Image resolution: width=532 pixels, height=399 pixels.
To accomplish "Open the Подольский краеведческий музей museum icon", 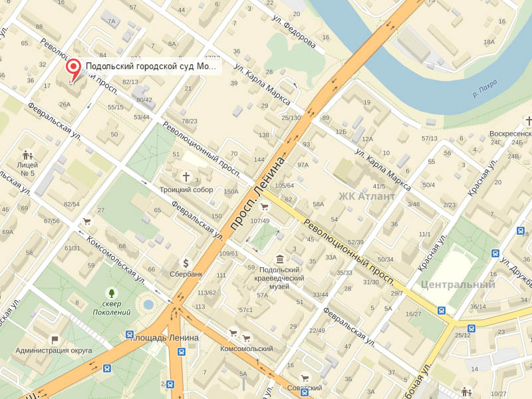I will click(279, 259).
